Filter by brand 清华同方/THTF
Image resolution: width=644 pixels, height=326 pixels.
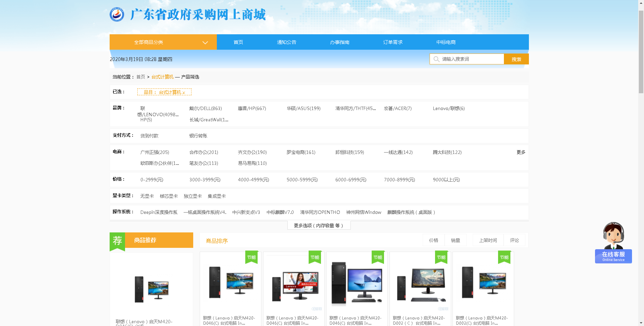click(x=356, y=108)
